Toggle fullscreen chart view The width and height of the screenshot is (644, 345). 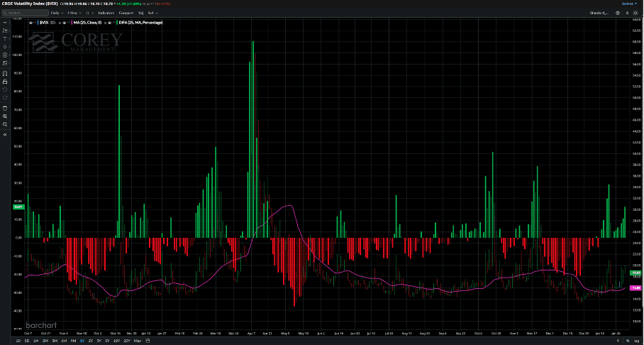tap(627, 13)
